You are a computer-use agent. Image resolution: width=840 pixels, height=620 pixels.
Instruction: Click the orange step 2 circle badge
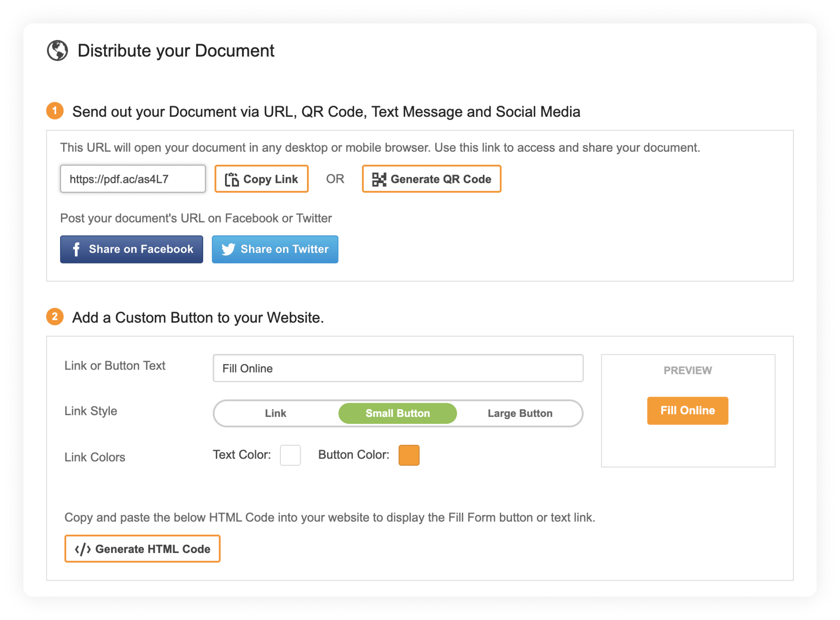(x=55, y=317)
